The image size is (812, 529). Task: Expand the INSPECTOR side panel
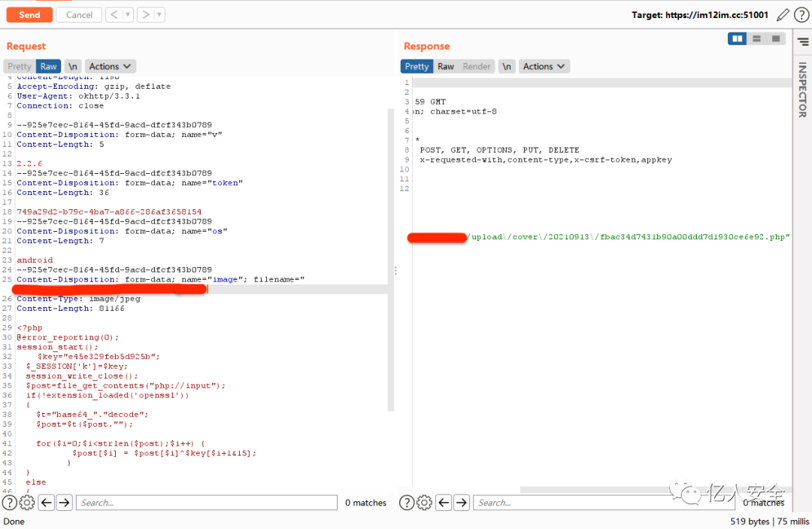tap(802, 90)
